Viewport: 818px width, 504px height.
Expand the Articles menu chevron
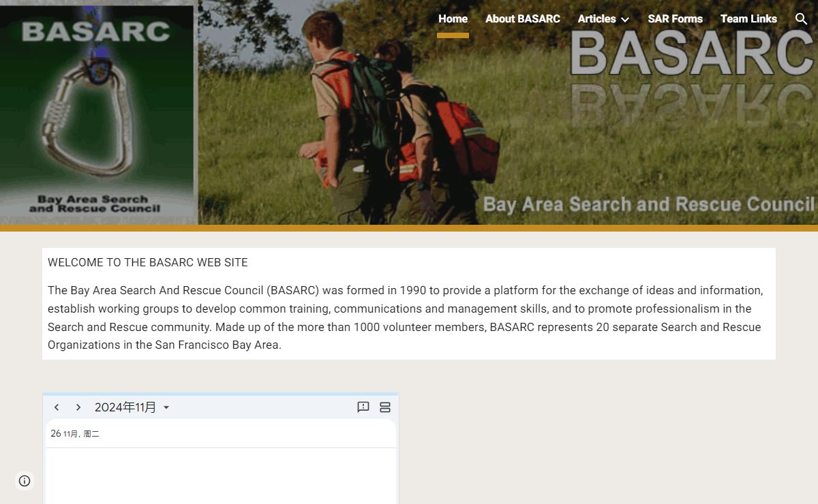click(x=625, y=20)
